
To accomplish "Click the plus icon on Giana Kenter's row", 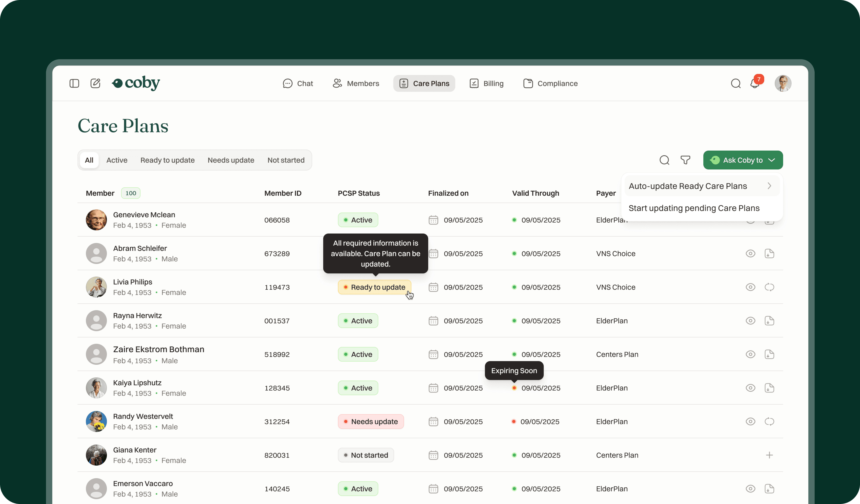I will 769,455.
